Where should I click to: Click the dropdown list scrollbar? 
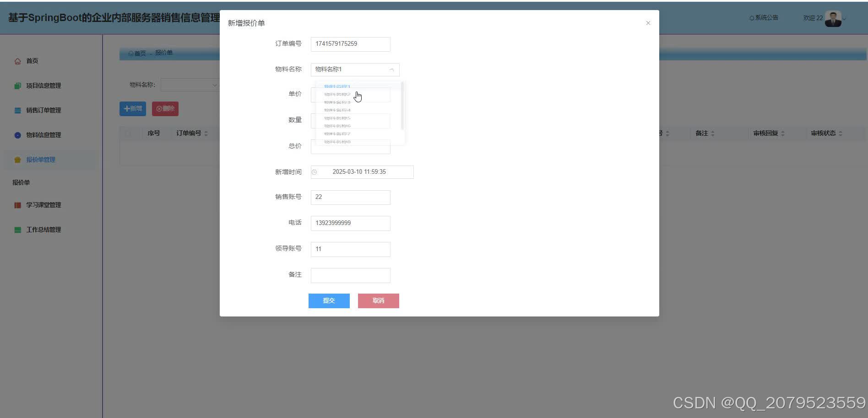[x=402, y=106]
